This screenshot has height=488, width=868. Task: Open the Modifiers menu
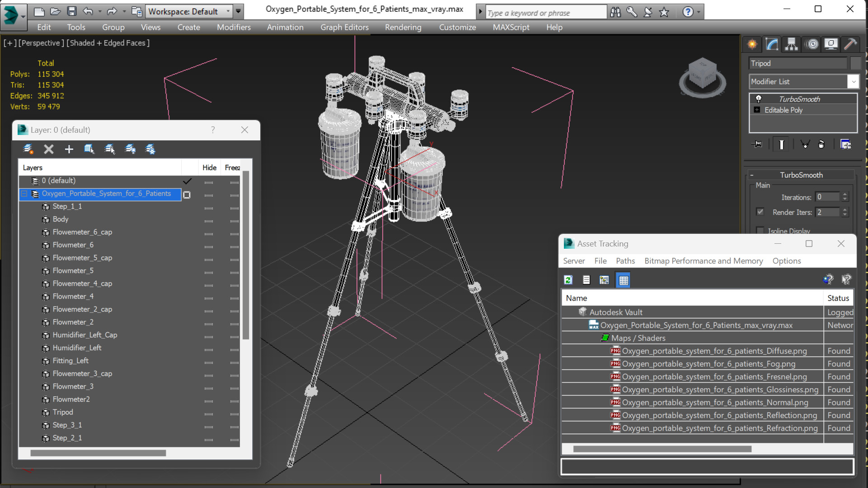[x=234, y=27]
